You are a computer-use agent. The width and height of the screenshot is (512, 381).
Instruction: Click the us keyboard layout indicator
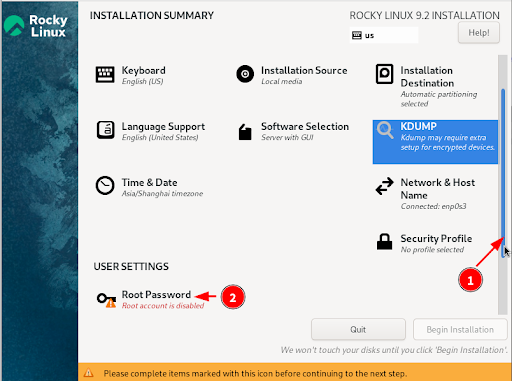(x=384, y=35)
